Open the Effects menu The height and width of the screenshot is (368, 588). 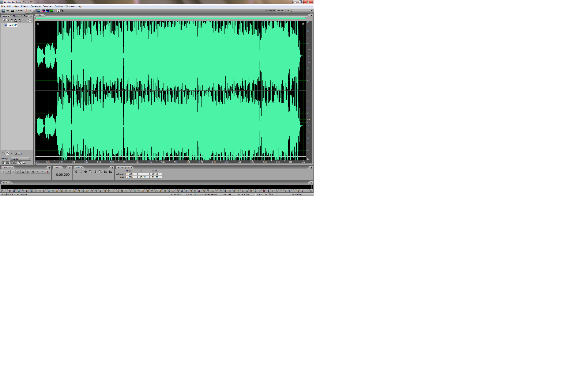click(x=24, y=6)
